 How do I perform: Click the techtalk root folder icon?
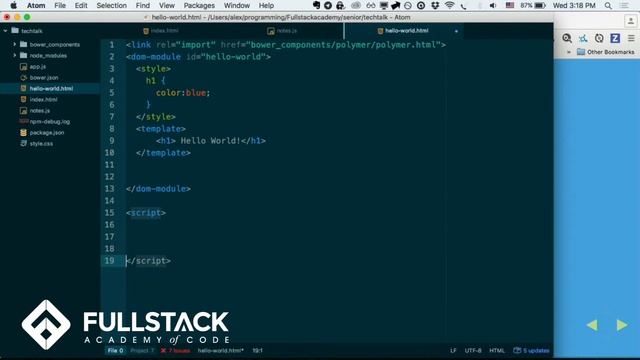pos(15,31)
